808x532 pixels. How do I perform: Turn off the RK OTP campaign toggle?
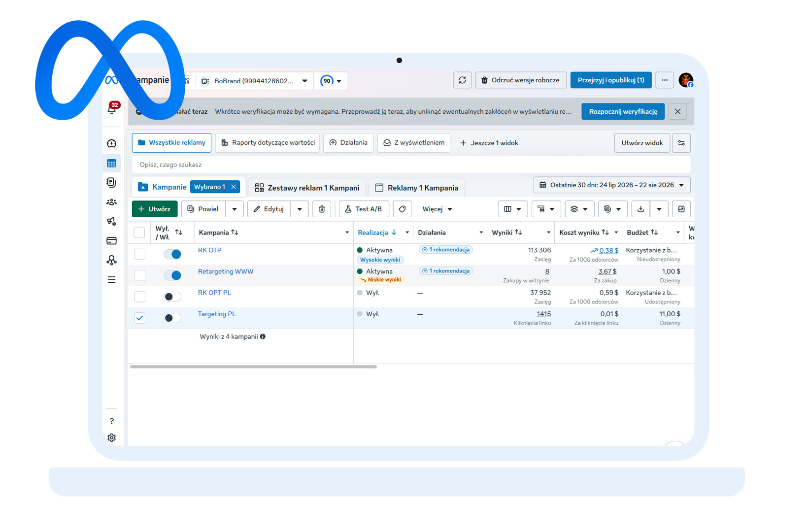(173, 254)
